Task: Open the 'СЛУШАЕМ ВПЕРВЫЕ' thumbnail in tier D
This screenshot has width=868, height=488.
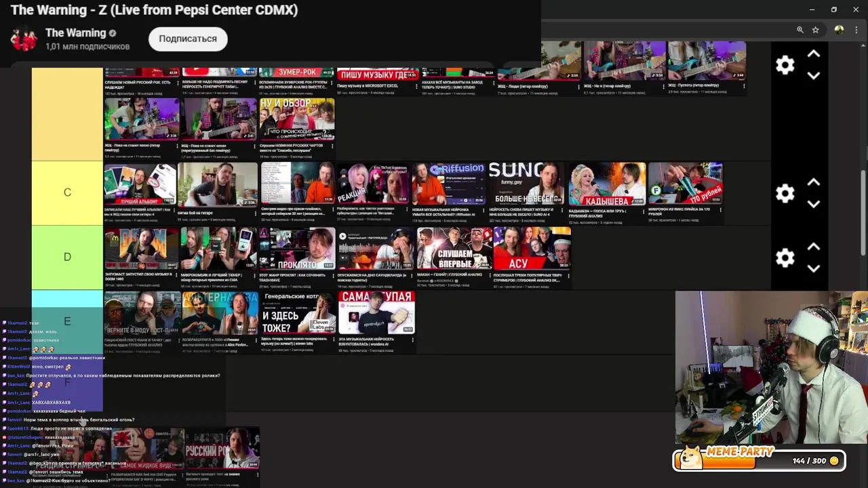Action: click(454, 248)
